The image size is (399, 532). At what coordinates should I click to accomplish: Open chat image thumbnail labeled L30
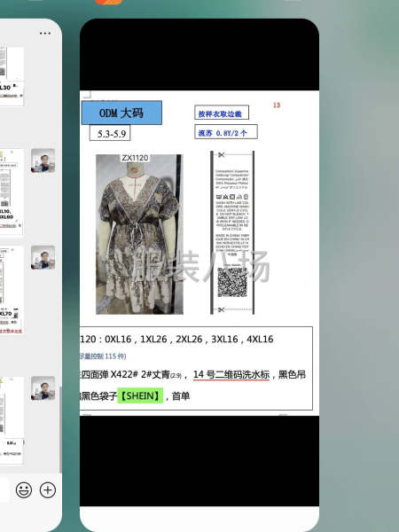pos(12,76)
